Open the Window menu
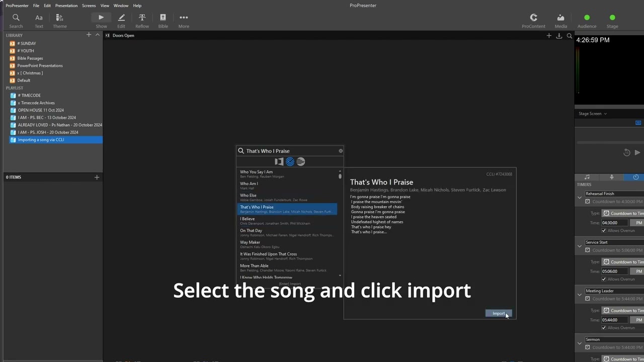This screenshot has height=362, width=644. [x=121, y=6]
